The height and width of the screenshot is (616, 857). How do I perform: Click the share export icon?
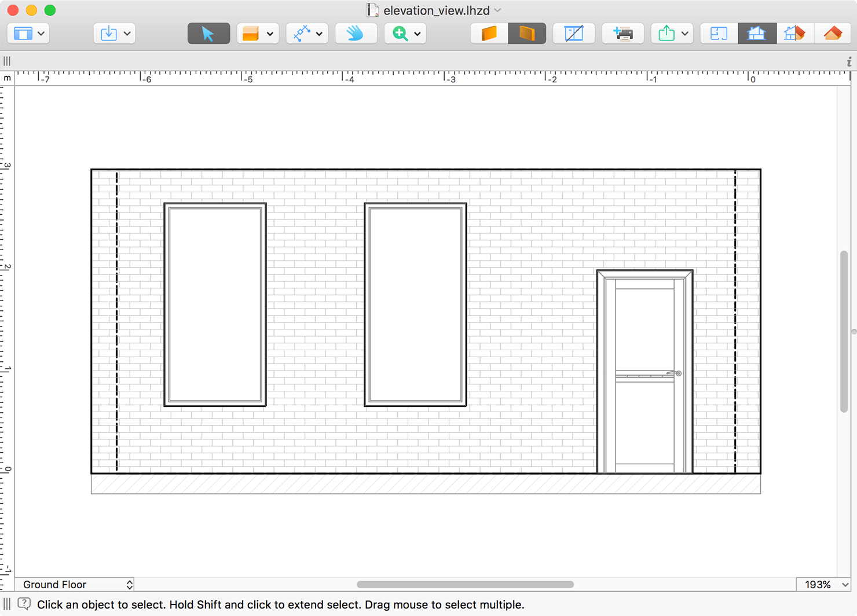(x=666, y=34)
